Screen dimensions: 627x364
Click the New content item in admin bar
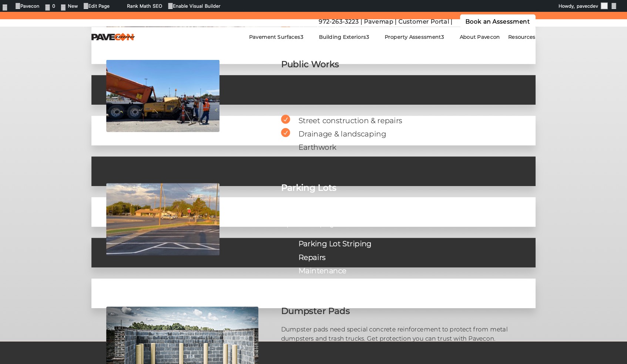coord(69,6)
